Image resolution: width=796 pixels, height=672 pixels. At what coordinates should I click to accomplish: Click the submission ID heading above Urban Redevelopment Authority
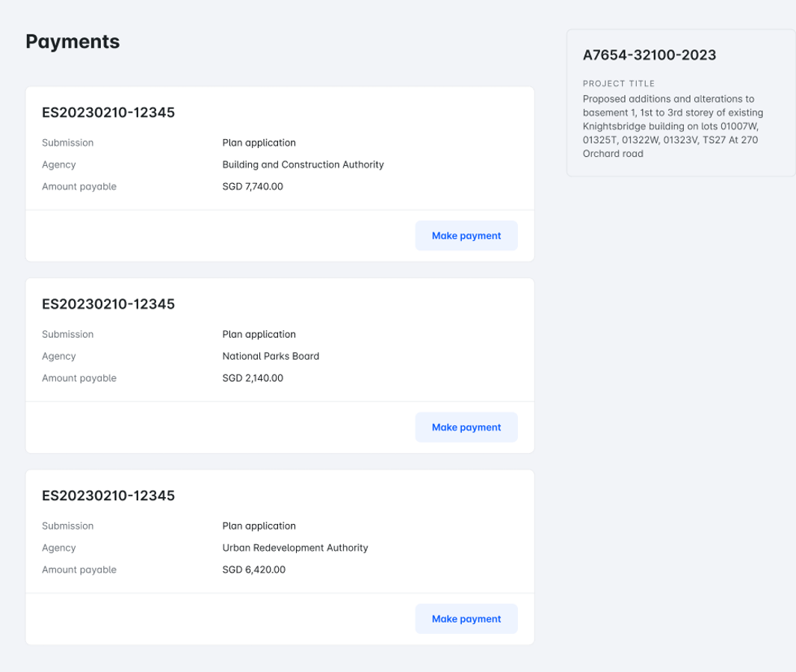108,496
